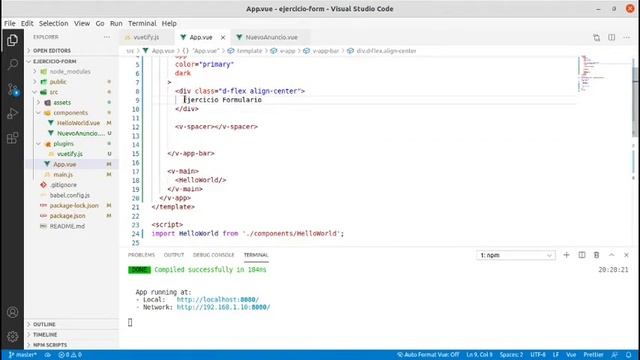The height and width of the screenshot is (360, 640).
Task: Open the Go menu
Action: 100,24
